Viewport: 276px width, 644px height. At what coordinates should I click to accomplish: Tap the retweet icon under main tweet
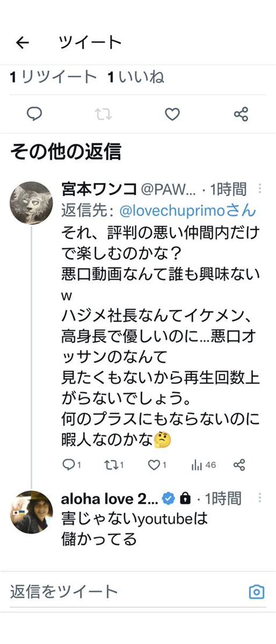coord(103,114)
